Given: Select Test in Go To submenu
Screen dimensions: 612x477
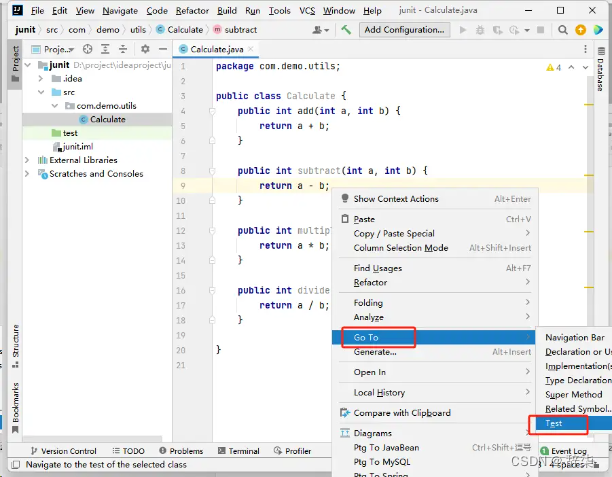Looking at the screenshot, I should point(574,423).
